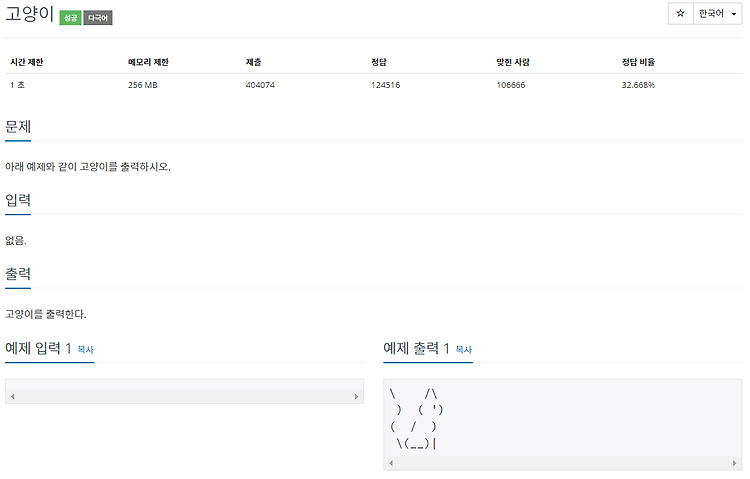Copy the 예제 출력 1 with 복사 link

pyautogui.click(x=463, y=350)
